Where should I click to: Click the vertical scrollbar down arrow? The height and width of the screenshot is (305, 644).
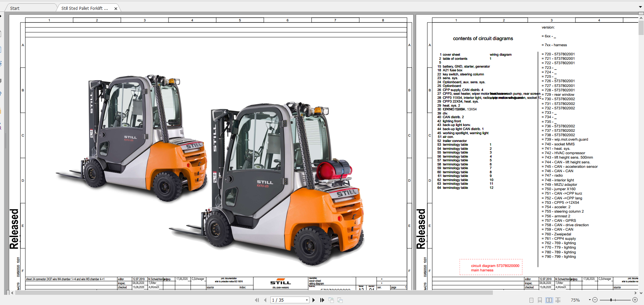(x=641, y=293)
